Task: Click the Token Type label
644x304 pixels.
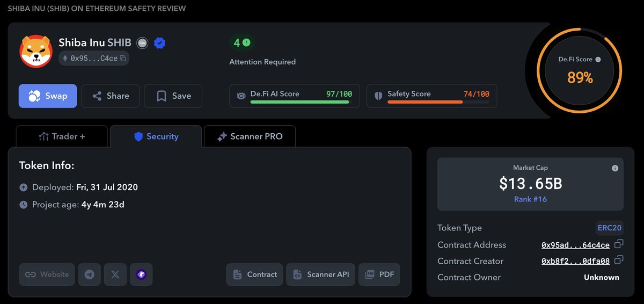Action: (459, 228)
